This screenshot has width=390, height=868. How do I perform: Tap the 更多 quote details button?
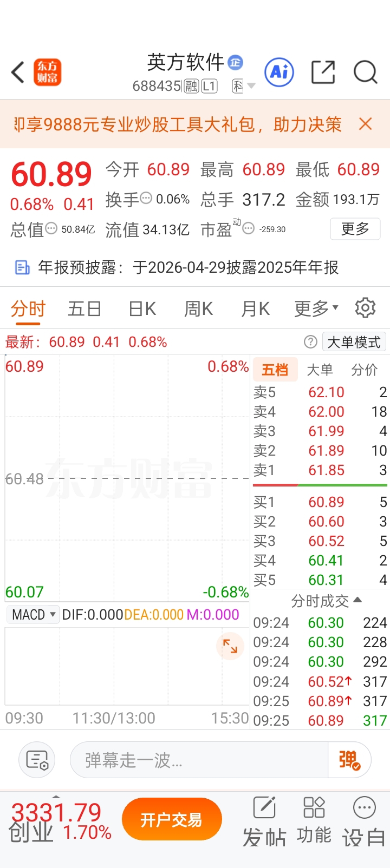pos(355,228)
